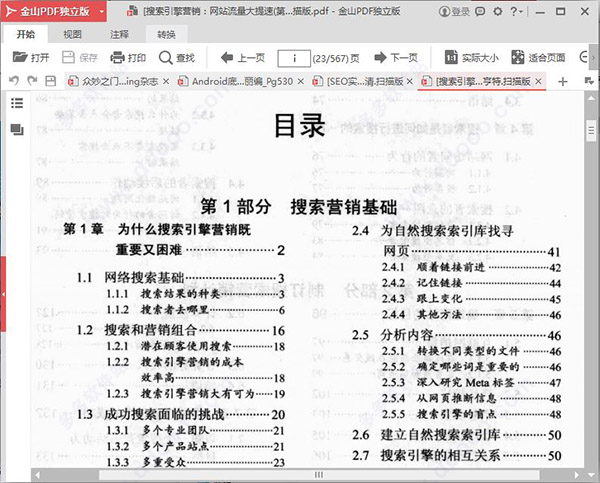Switch to the 注释 (Annotate) ribbon tab
Image resolution: width=600 pixels, height=483 pixels.
point(119,33)
